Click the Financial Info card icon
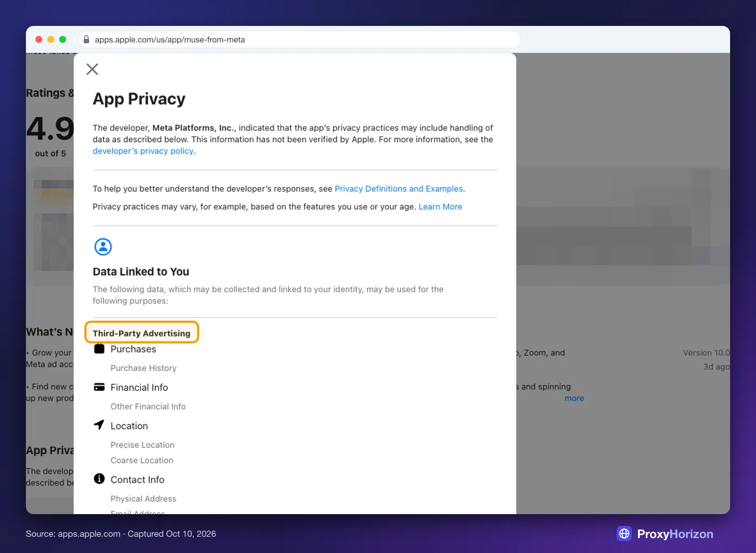Viewport: 756px width, 553px height. point(99,387)
